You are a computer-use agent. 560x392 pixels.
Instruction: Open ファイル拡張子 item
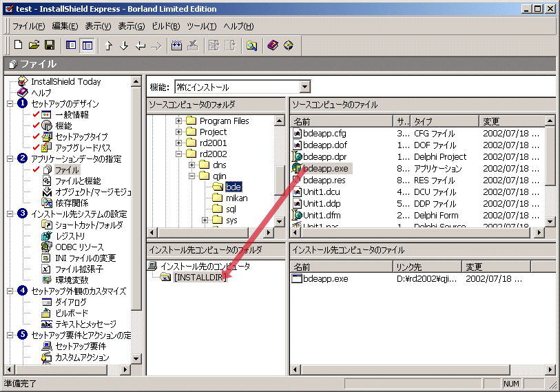click(79, 269)
